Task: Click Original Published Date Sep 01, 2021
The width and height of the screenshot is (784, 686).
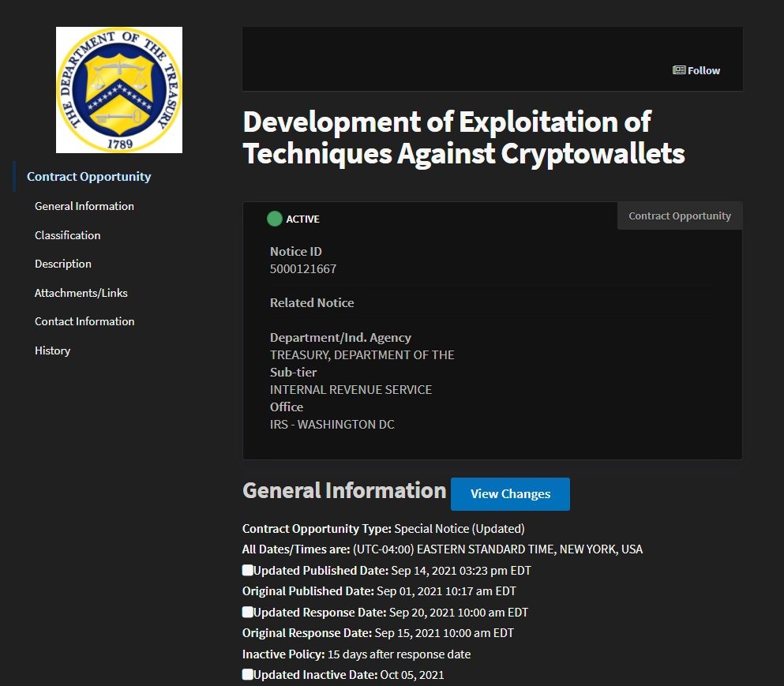Action: [x=379, y=591]
